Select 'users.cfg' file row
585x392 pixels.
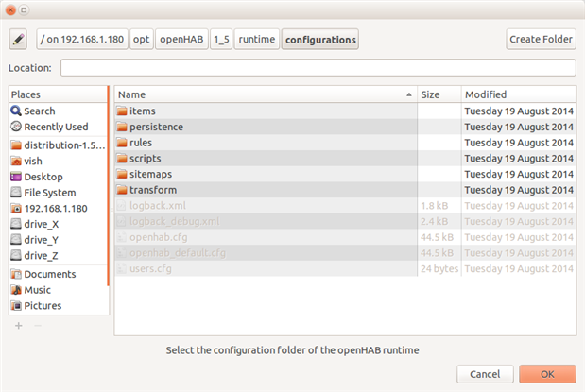345,268
